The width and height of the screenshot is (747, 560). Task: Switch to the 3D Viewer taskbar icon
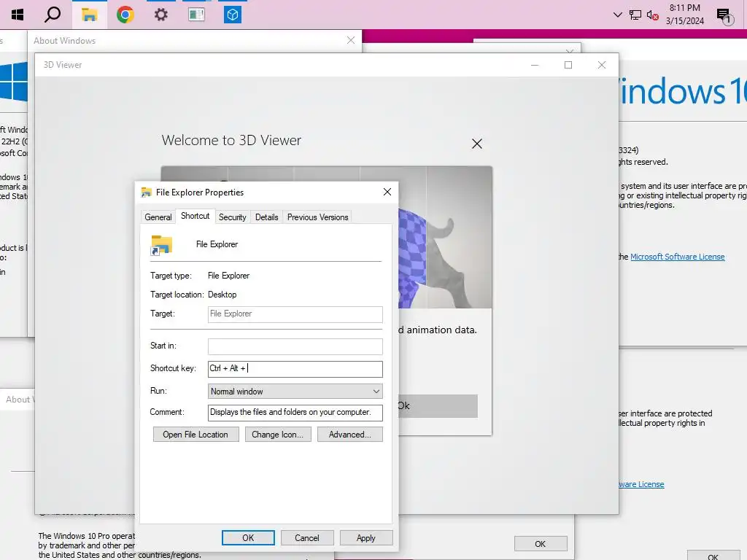[233, 15]
